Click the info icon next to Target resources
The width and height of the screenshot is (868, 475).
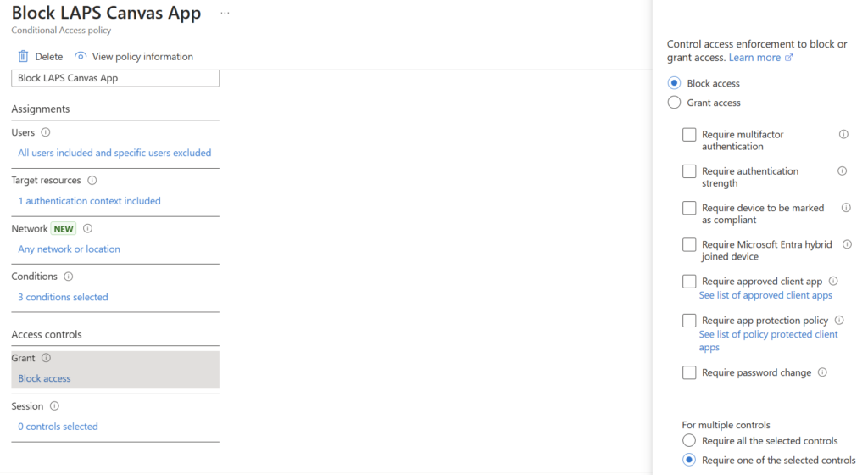pos(92,181)
